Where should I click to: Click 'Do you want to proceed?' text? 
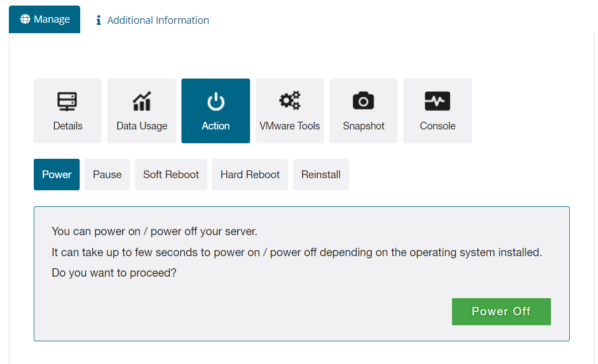point(114,273)
